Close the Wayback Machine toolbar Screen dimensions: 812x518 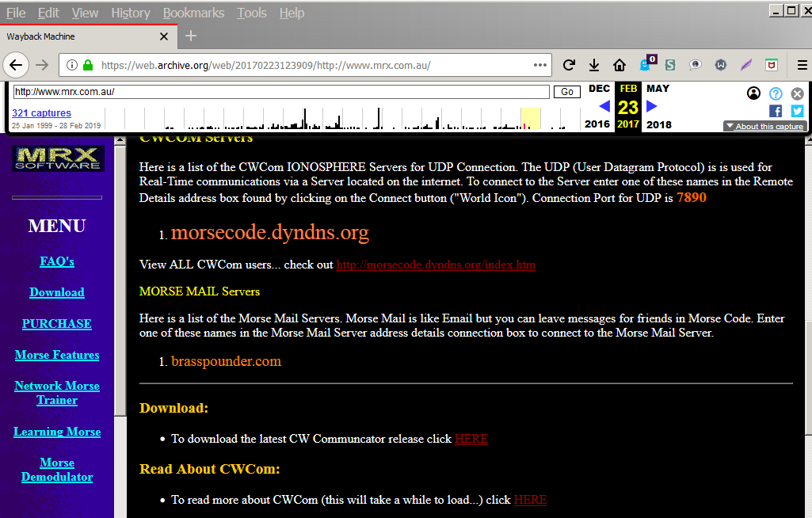(x=797, y=93)
